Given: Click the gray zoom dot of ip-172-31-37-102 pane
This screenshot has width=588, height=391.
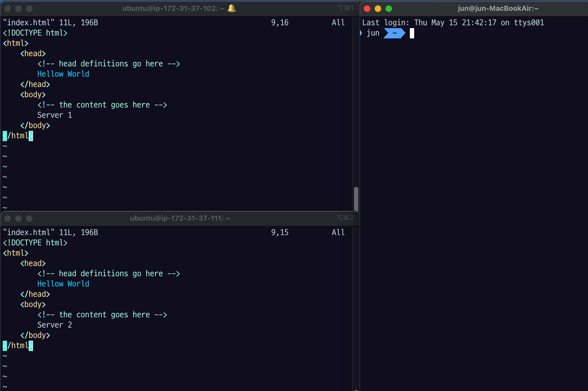Looking at the screenshot, I should [x=29, y=9].
